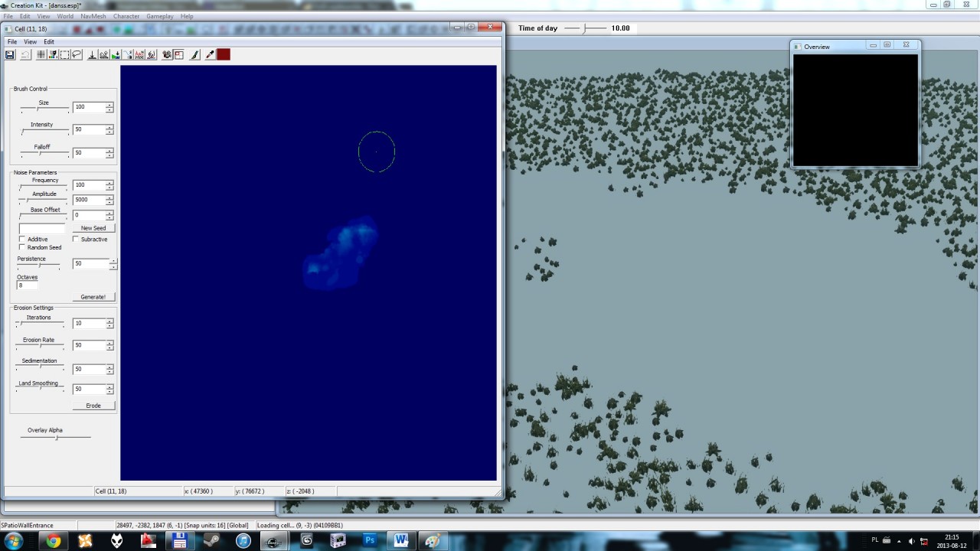Click the Erode button

click(x=93, y=406)
